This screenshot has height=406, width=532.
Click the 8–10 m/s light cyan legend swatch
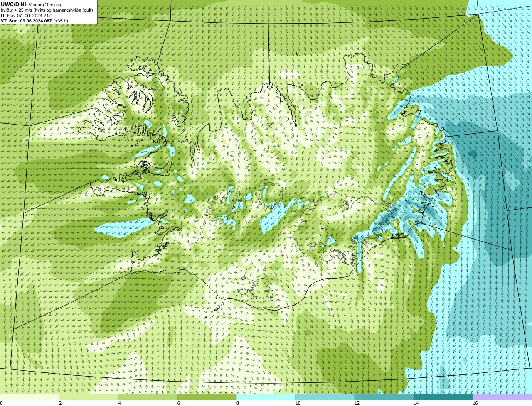point(266,397)
